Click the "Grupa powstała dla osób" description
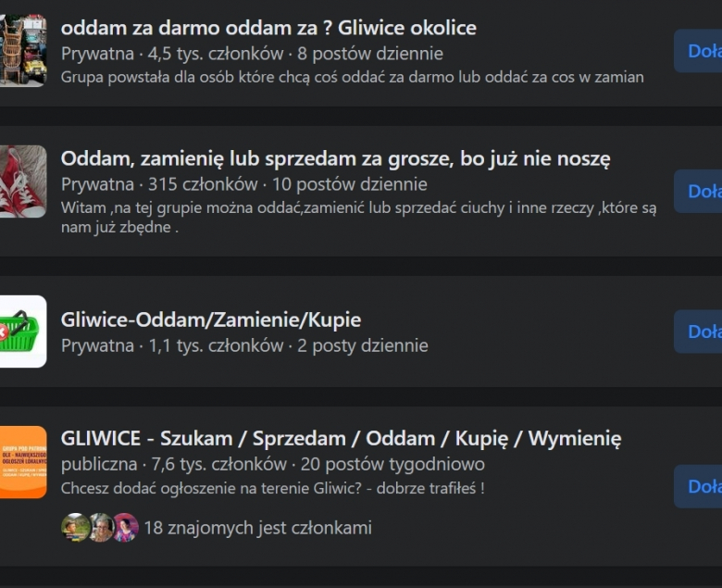 [352, 77]
